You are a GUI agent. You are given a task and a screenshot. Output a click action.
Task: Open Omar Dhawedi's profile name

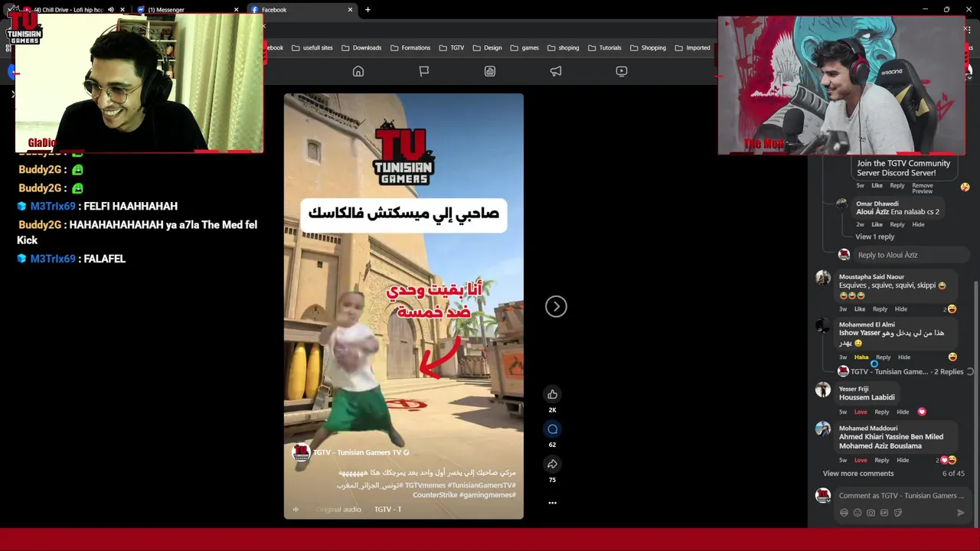pyautogui.click(x=877, y=204)
